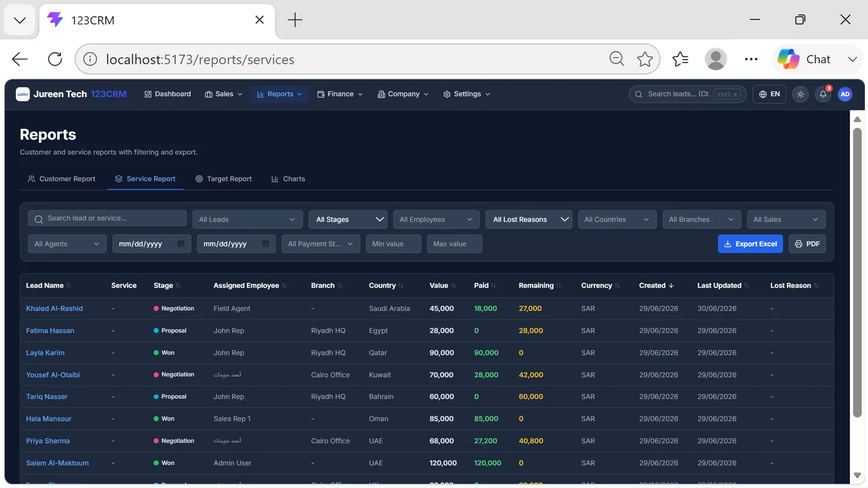Open All Countries dropdown
This screenshot has height=488, width=868.
[x=617, y=219]
